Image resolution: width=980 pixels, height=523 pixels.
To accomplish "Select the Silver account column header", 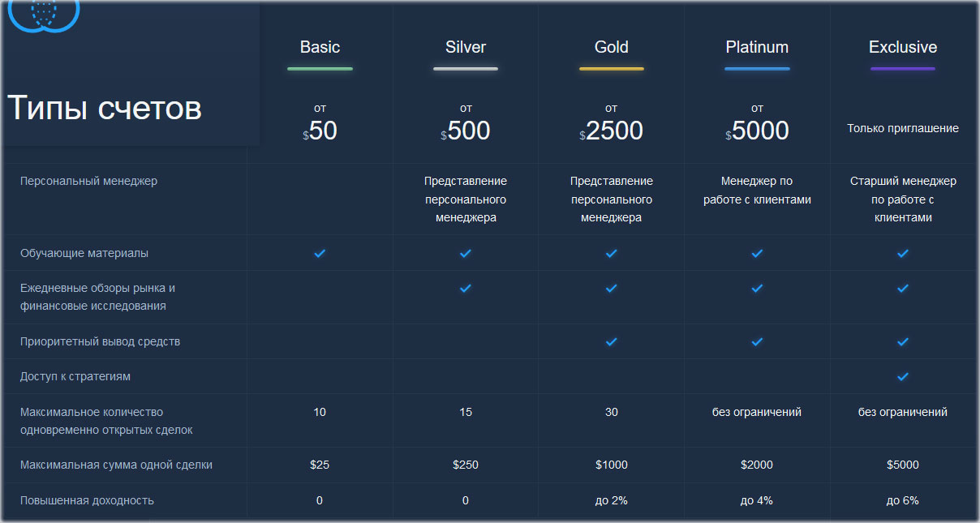I will point(466,47).
